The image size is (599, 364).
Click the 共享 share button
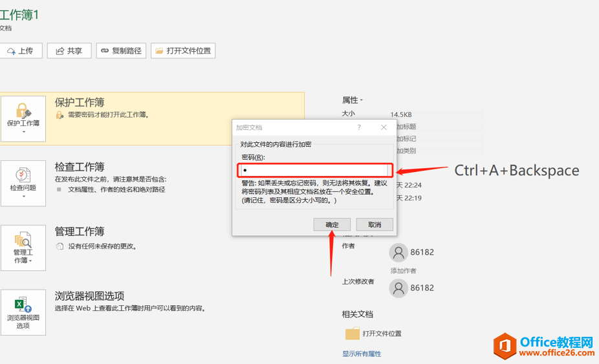point(69,51)
